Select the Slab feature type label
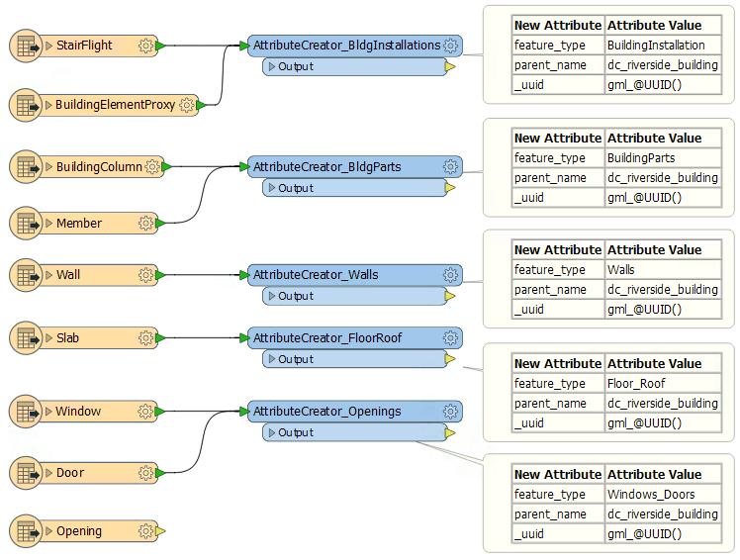The height and width of the screenshot is (560, 740). (67, 338)
